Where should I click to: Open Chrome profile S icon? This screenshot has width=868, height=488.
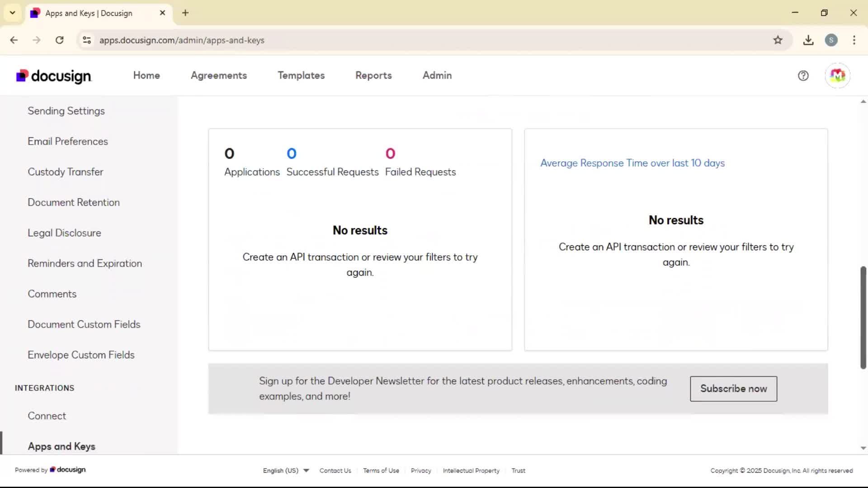(x=831, y=40)
